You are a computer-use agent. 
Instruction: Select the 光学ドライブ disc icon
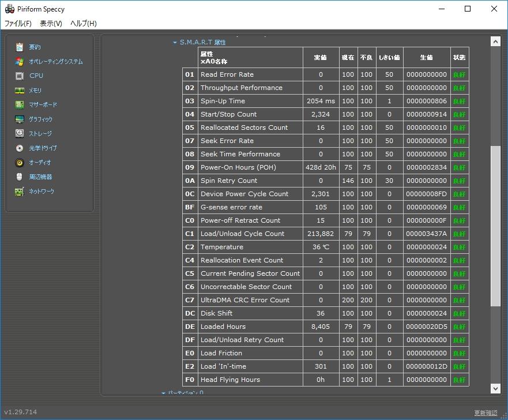[x=20, y=148]
